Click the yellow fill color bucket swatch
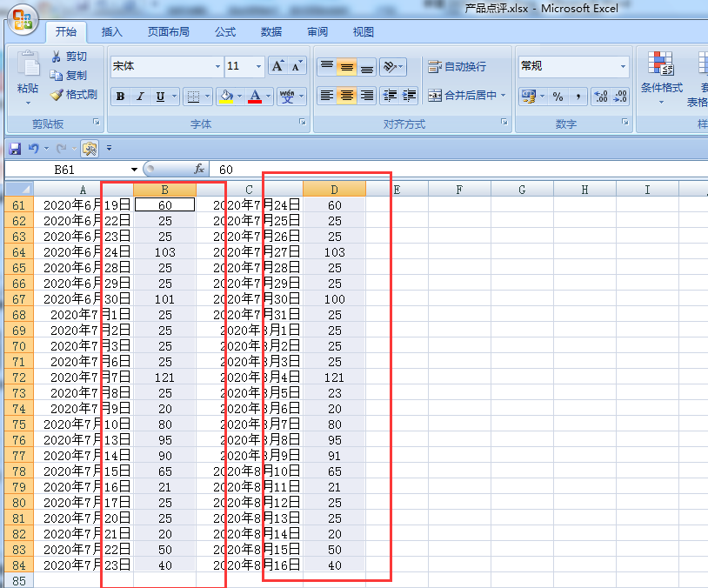Viewport: 708px width, 588px height. pos(226,97)
